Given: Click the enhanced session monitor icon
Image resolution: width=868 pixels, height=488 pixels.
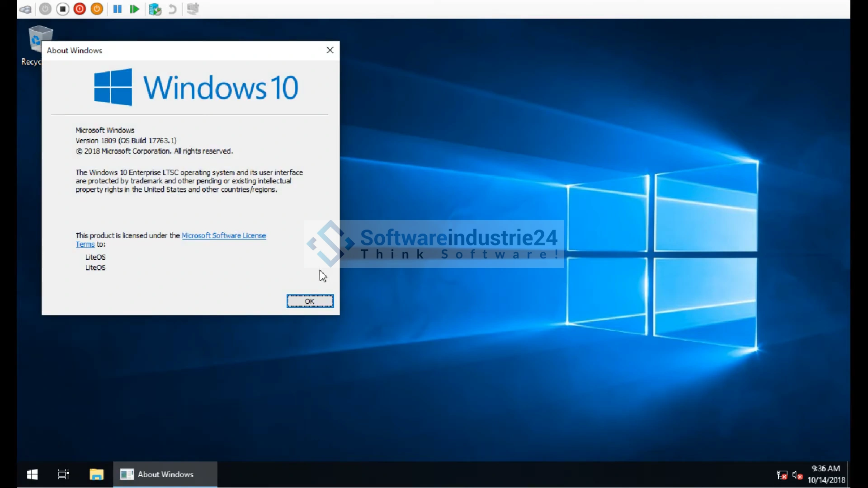Looking at the screenshot, I should point(193,9).
